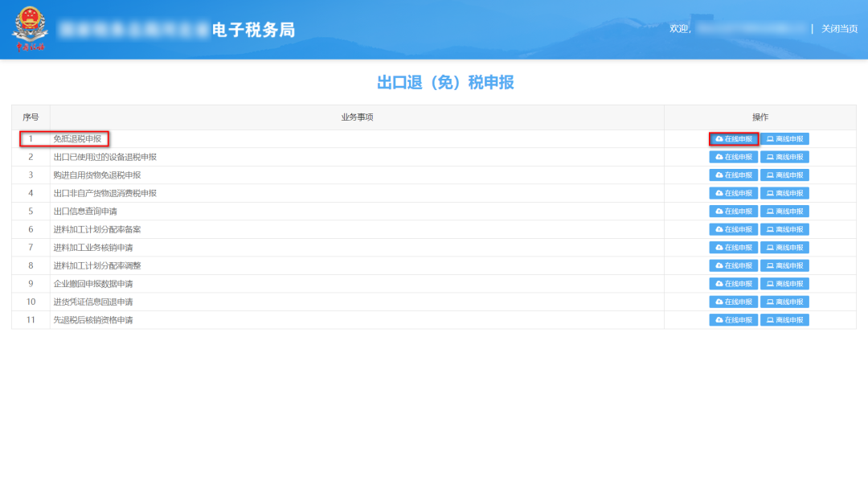Close the page via 关闭当页 link
Image resolution: width=868 pixels, height=489 pixels.
839,29
